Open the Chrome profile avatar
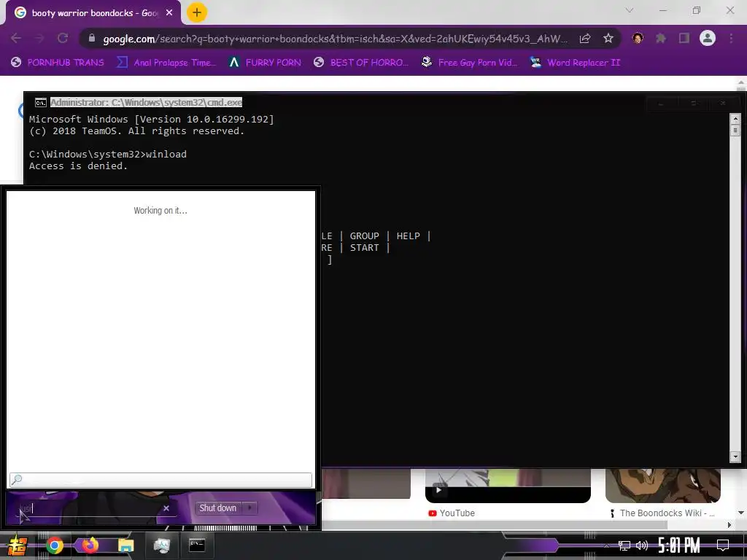This screenshot has width=747, height=560. [708, 38]
